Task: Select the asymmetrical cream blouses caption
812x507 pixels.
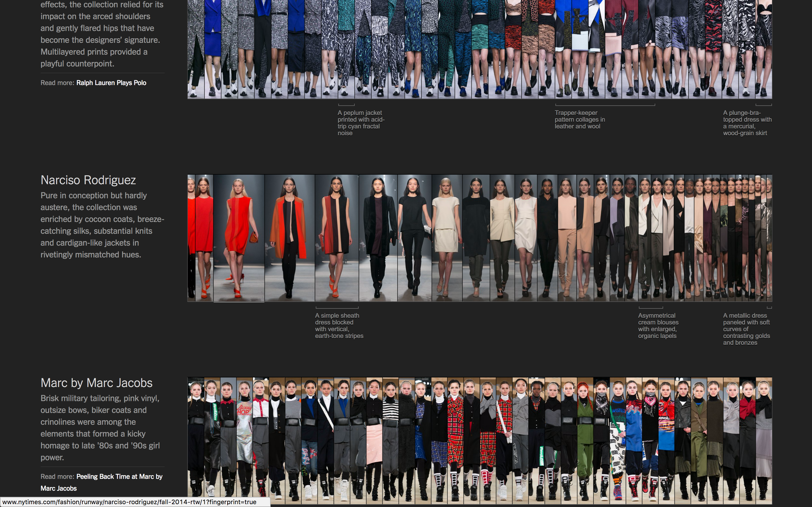Action: coord(658,325)
